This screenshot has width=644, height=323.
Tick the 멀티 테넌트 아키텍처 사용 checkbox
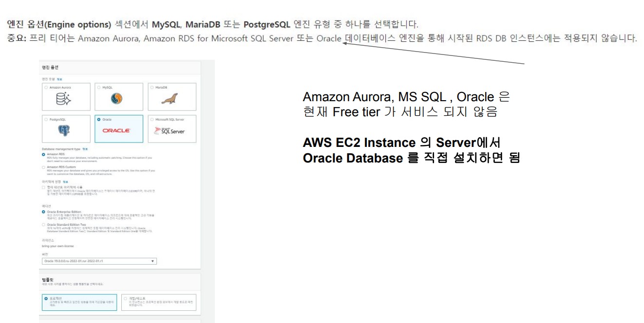click(x=44, y=187)
